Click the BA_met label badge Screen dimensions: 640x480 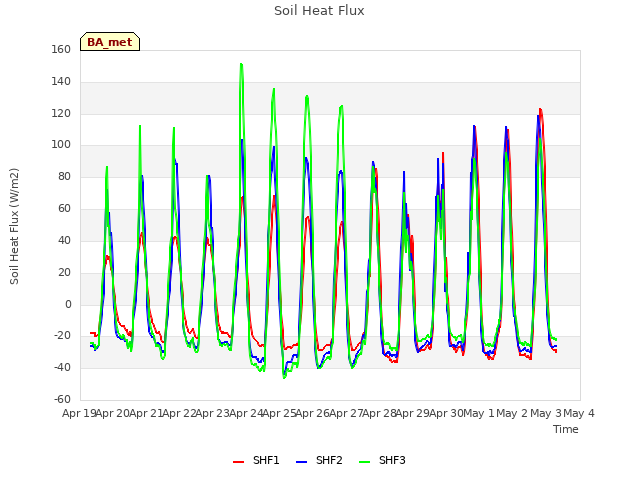tap(110, 42)
